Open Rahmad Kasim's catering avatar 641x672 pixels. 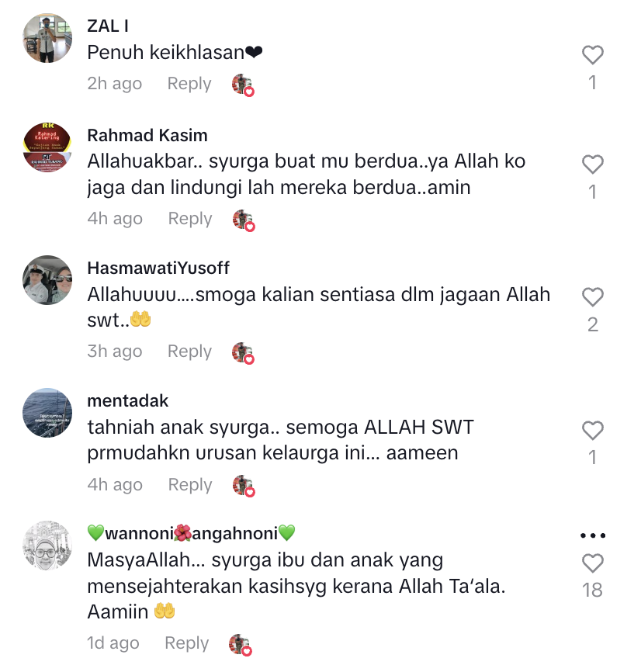(47, 147)
